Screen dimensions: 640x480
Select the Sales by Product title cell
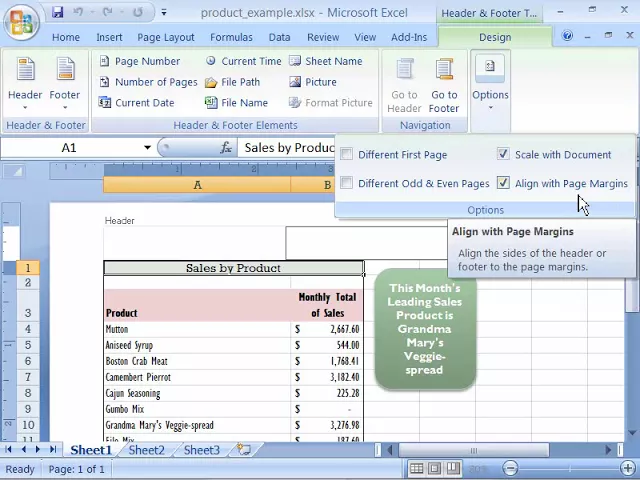(233, 268)
